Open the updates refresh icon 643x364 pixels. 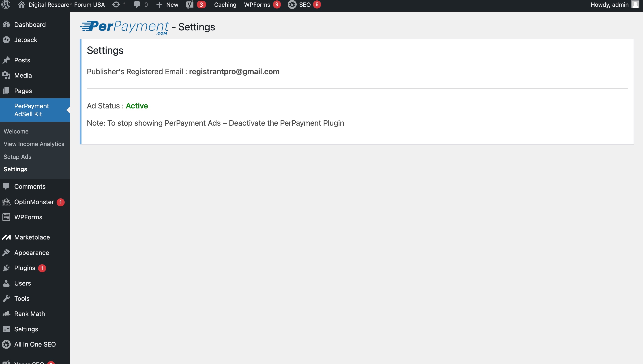click(116, 4)
